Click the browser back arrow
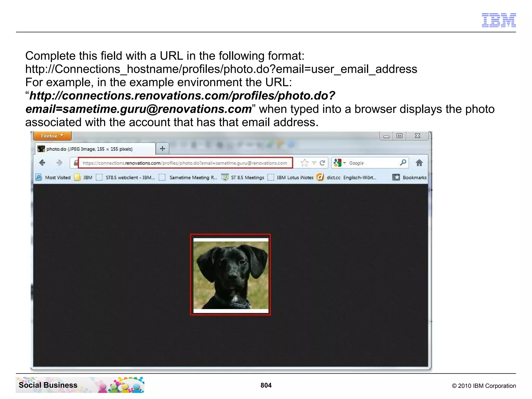 pos(42,163)
